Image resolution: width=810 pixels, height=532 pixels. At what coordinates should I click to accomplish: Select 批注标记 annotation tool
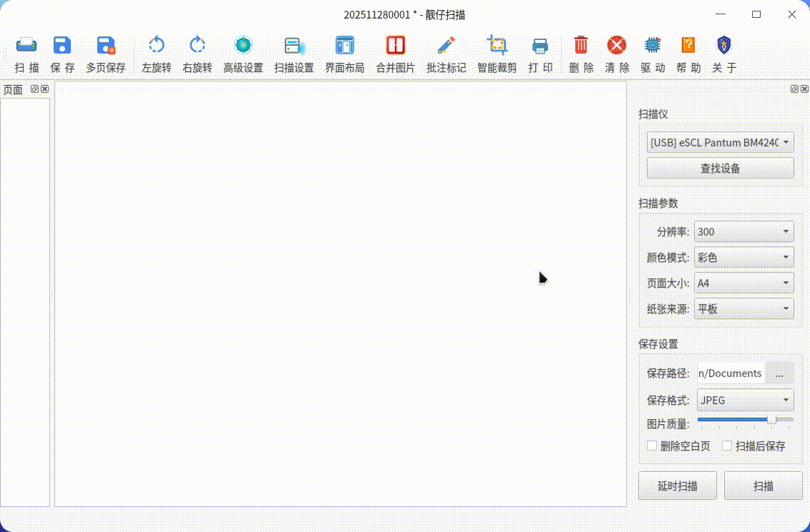click(447, 46)
